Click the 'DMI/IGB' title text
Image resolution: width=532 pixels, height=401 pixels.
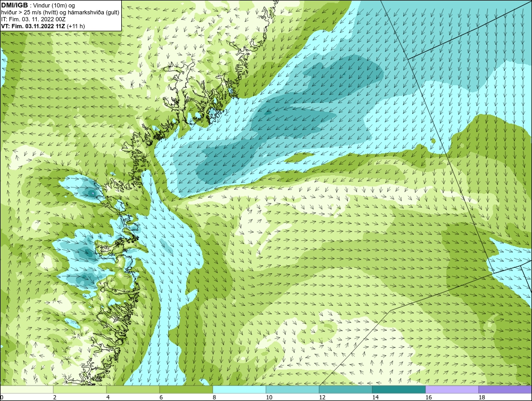click(14, 5)
